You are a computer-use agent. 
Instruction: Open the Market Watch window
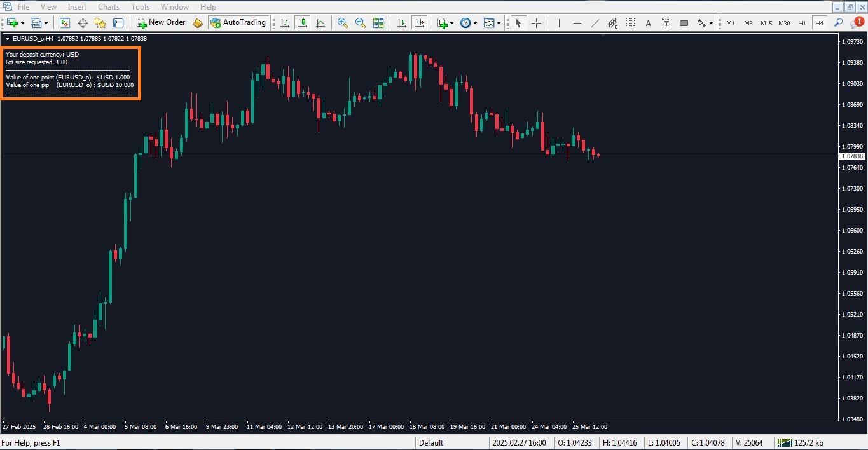click(x=64, y=23)
